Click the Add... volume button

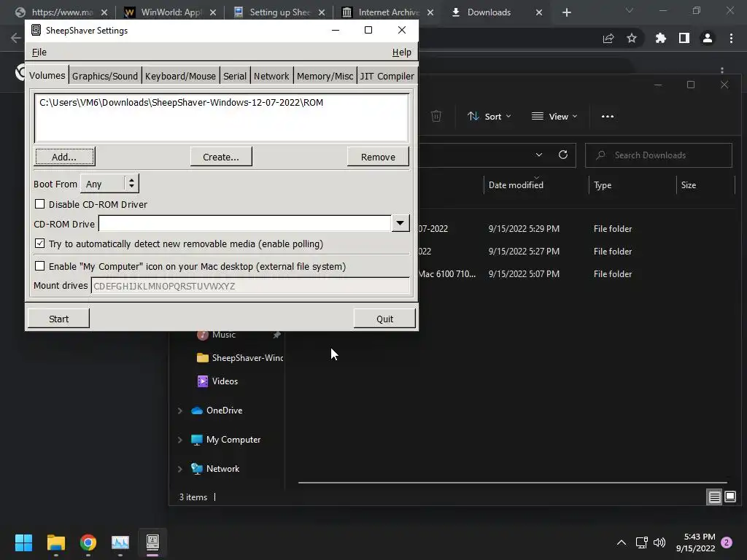pyautogui.click(x=64, y=157)
